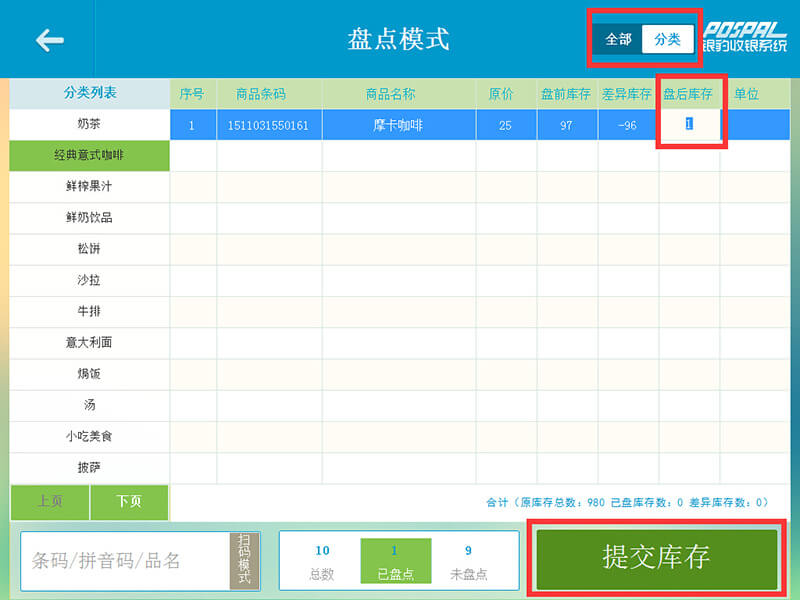Toggle view to 分类 (category)
This screenshot has width=800, height=600.
pos(667,39)
